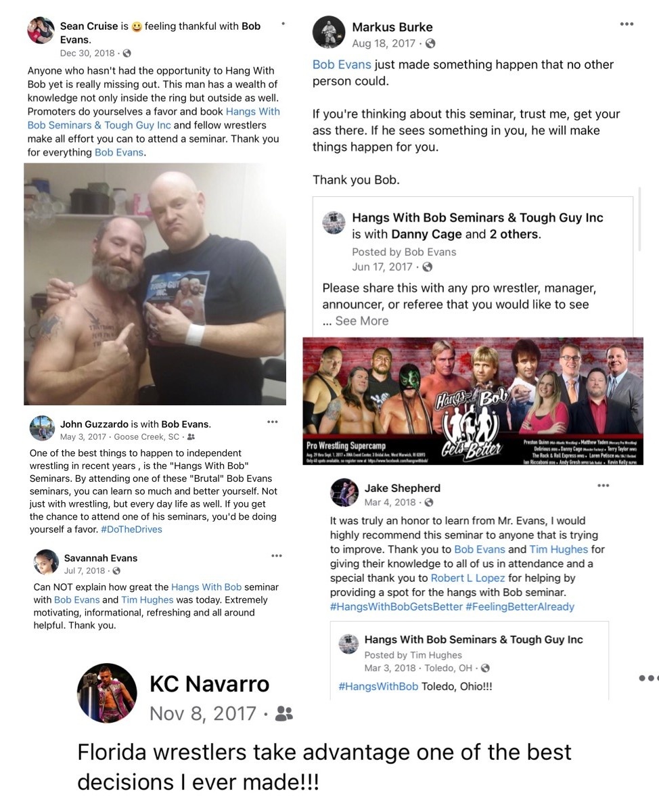This screenshot has width=659, height=812.
Task: Open the options menu on Savannah Evans's post
Action: click(x=276, y=556)
